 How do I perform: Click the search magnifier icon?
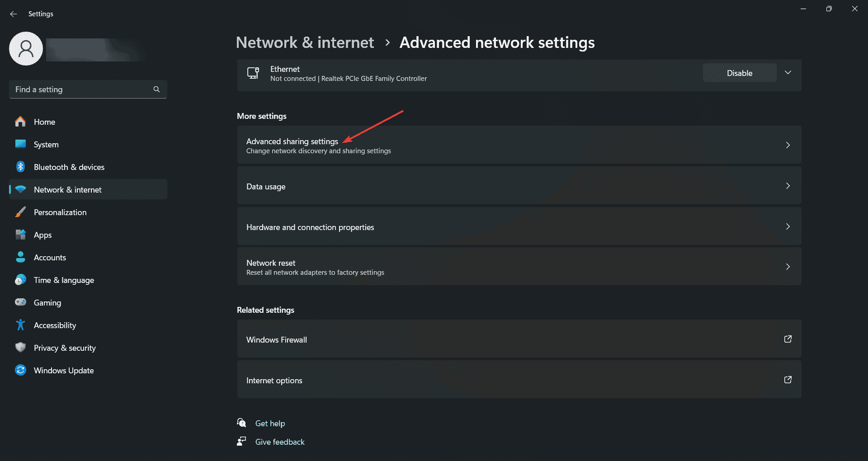tap(156, 89)
